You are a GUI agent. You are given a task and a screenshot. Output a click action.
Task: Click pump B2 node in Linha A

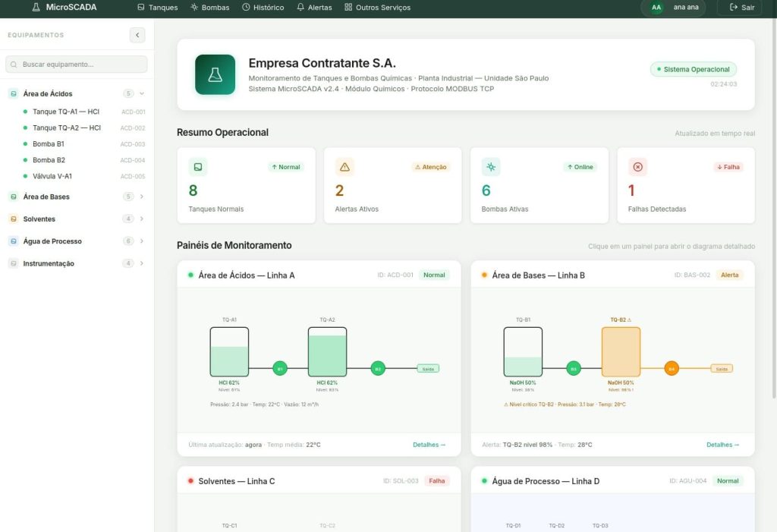point(378,368)
